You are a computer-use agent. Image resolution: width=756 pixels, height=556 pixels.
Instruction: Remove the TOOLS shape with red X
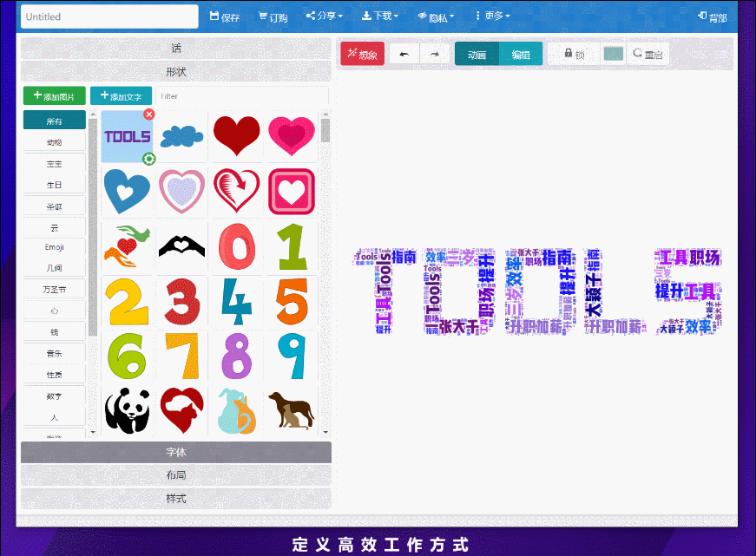pos(149,114)
